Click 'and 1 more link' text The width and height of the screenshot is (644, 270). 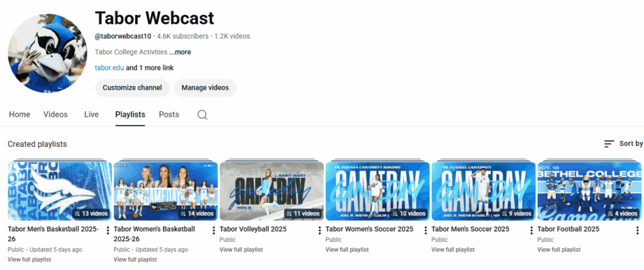click(x=150, y=68)
